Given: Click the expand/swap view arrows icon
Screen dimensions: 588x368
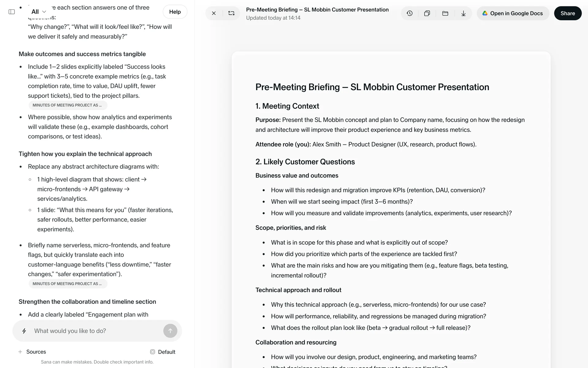Looking at the screenshot, I should pos(231,13).
